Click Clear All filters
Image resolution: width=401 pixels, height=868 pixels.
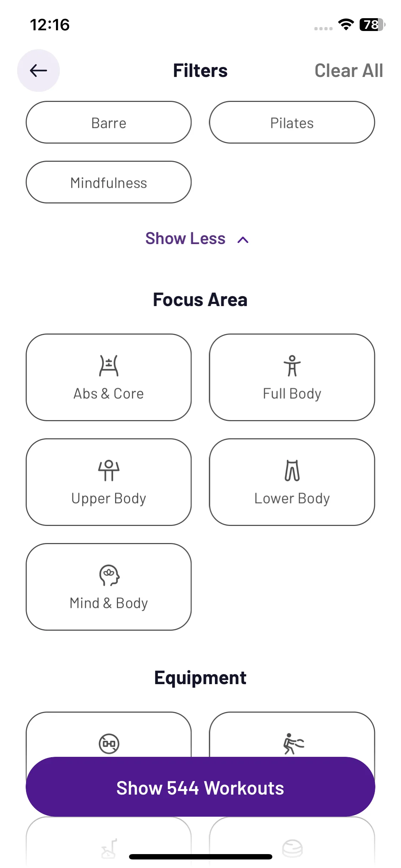(x=349, y=71)
